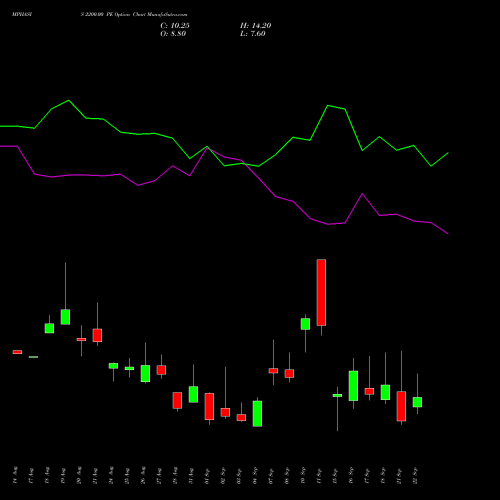Click the green candle on 16 Sep

click(353, 386)
